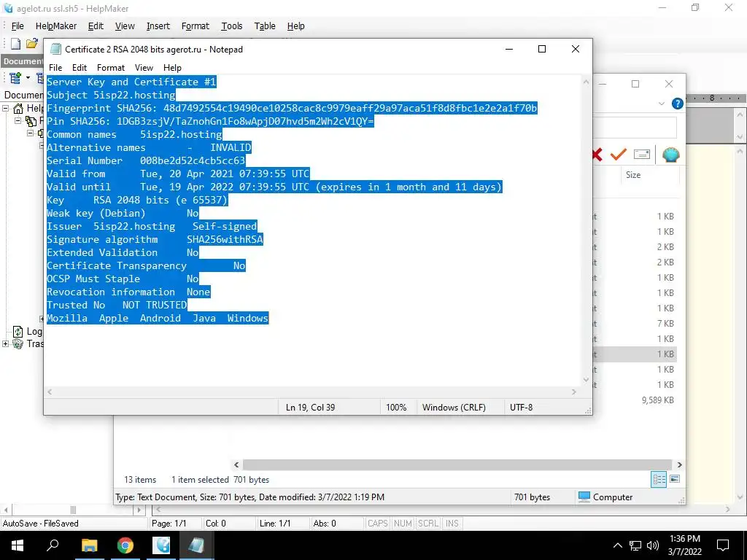
Task: Click the 'Signature algorithm SHA256withRSA' line
Action: 155,239
